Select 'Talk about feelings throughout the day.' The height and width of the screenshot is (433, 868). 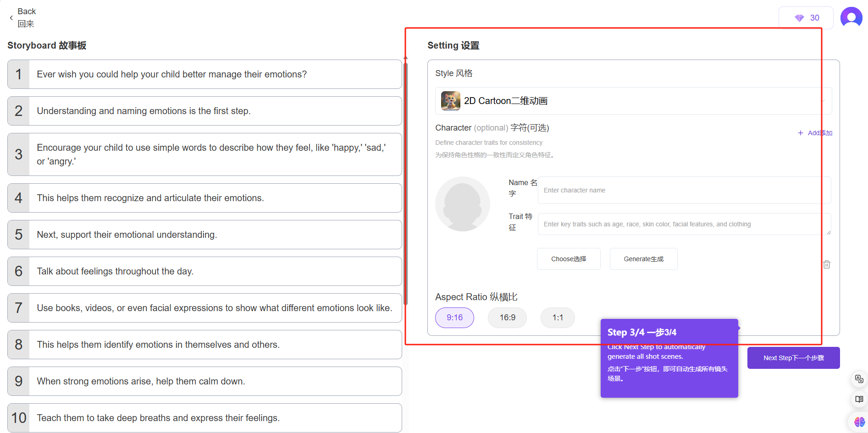[x=205, y=271]
